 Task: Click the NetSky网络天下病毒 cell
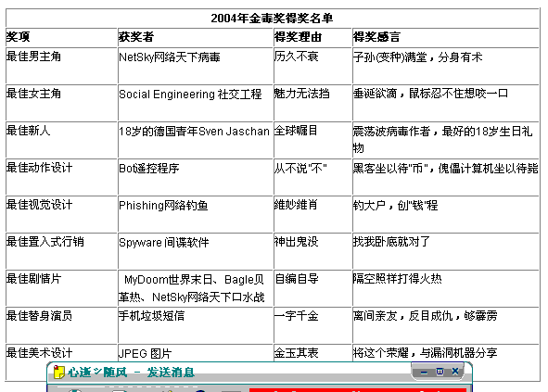coord(196,66)
